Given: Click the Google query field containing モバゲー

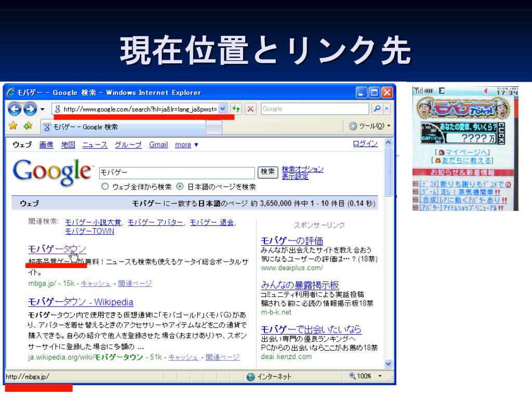Looking at the screenshot, I should [177, 172].
